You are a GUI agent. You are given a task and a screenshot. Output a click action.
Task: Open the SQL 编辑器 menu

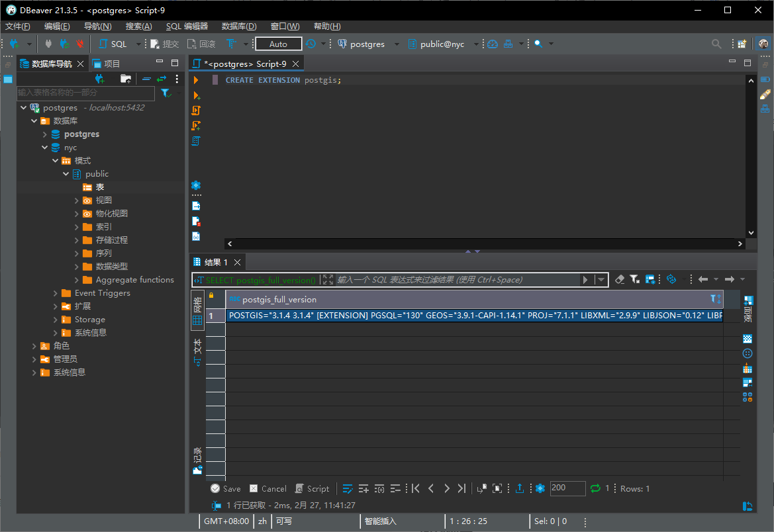[187, 26]
